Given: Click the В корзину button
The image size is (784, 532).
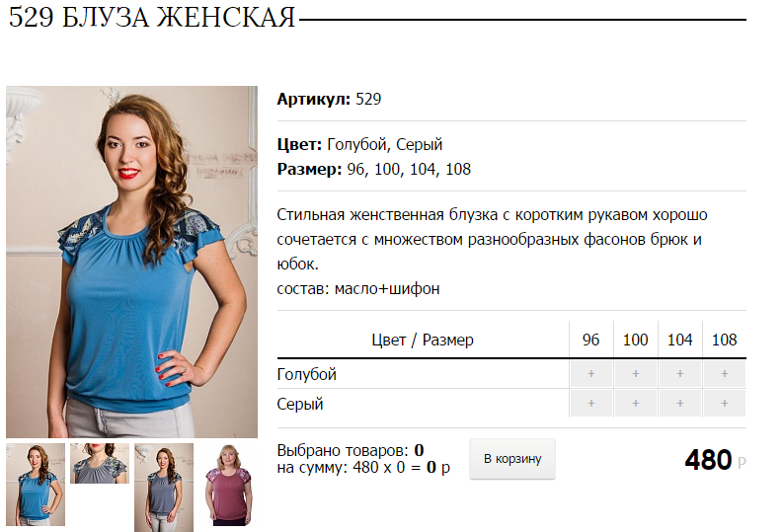Looking at the screenshot, I should pyautogui.click(x=512, y=459).
